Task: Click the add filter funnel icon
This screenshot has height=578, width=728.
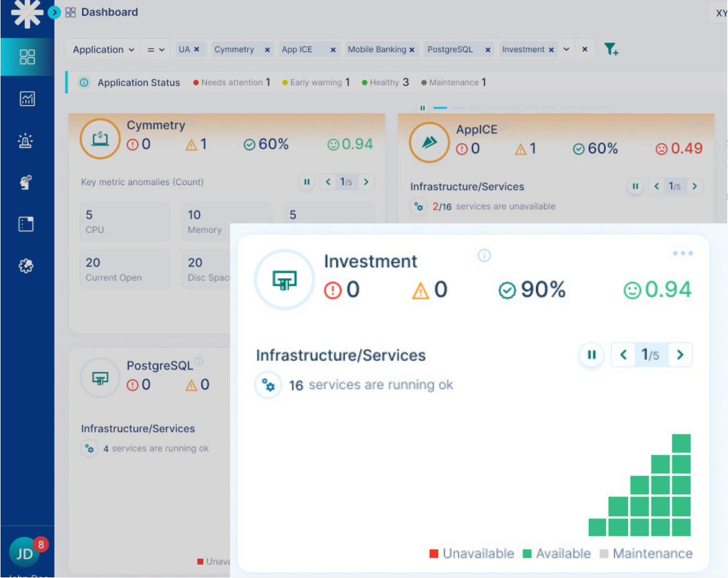Action: coord(611,50)
